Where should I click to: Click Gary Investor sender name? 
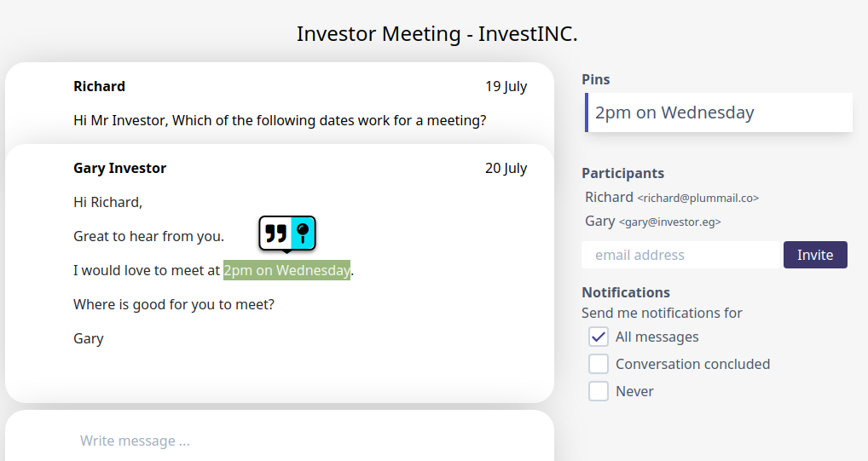click(119, 168)
